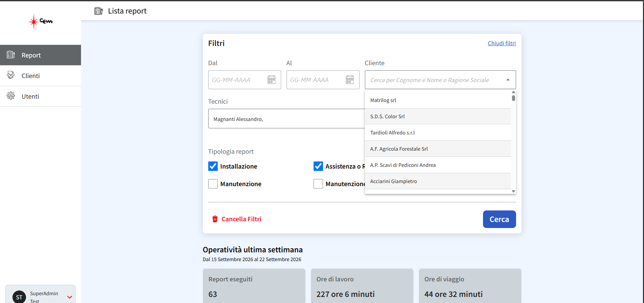This screenshot has height=303, width=644.
Task: Click the Clienti handshake icon
Action: click(11, 75)
